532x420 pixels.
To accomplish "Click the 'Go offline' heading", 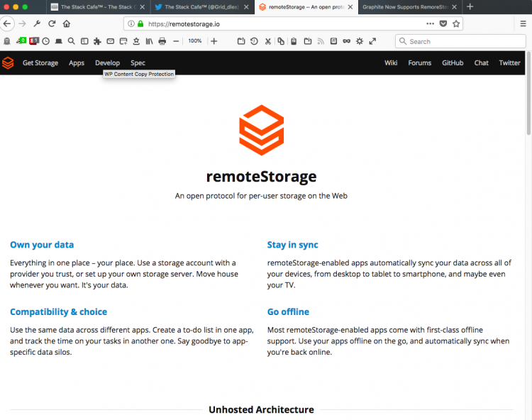I will [289, 311].
